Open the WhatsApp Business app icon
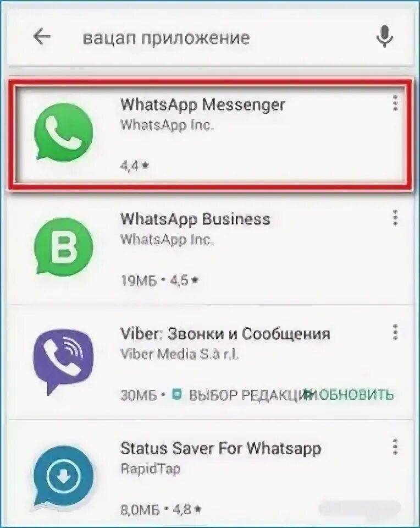This screenshot has height=528, width=420. (x=64, y=246)
